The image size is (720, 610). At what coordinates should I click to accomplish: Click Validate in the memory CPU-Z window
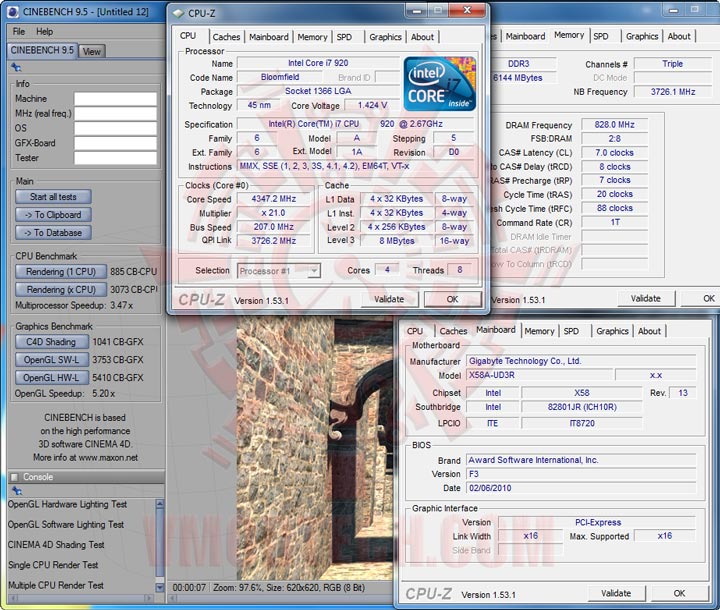click(x=646, y=299)
